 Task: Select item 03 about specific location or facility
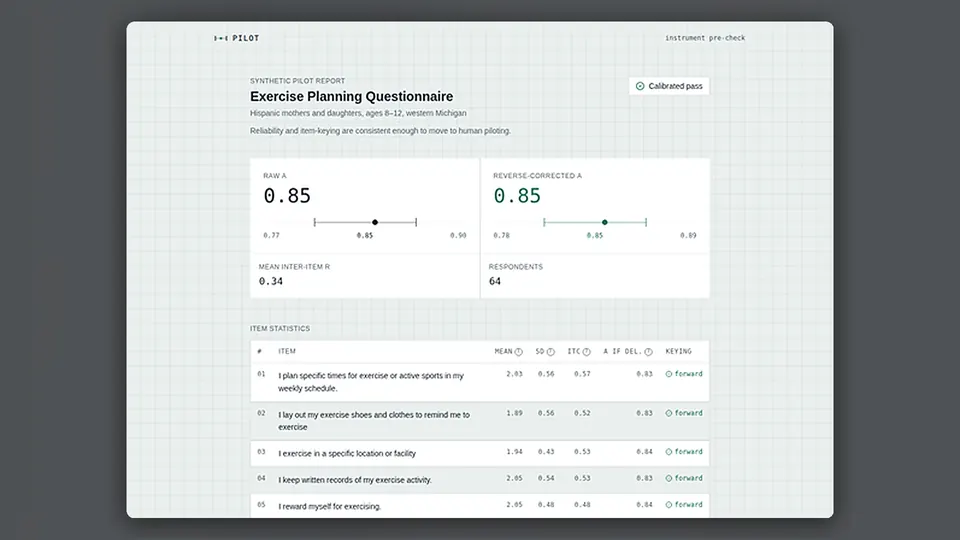[480, 453]
